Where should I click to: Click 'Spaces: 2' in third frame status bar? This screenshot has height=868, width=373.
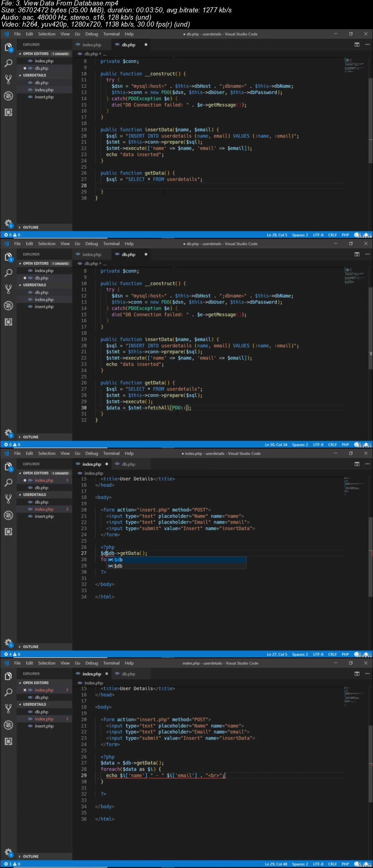pos(300,654)
